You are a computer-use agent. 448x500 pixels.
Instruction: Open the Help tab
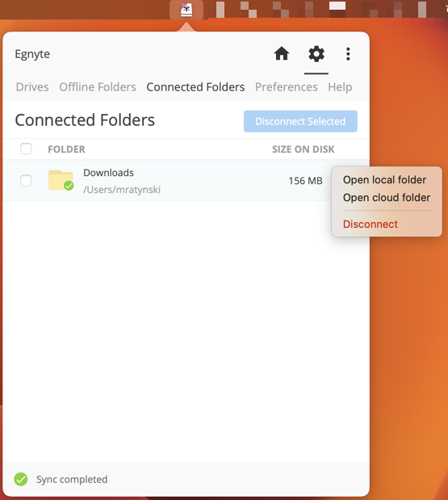pyautogui.click(x=340, y=87)
